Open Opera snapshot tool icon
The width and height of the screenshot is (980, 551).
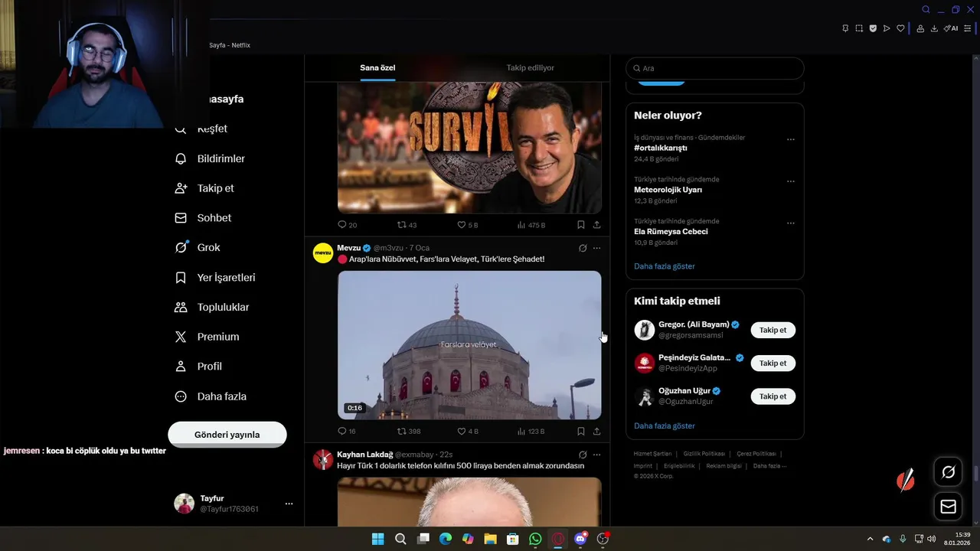click(859, 28)
